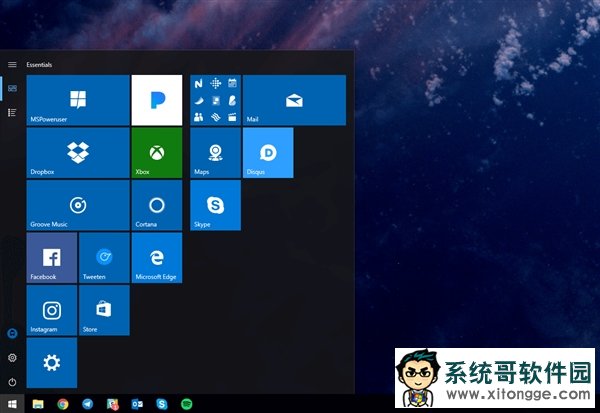Launch the Xbox tile
Image resolution: width=600 pixels, height=413 pixels.
157,153
